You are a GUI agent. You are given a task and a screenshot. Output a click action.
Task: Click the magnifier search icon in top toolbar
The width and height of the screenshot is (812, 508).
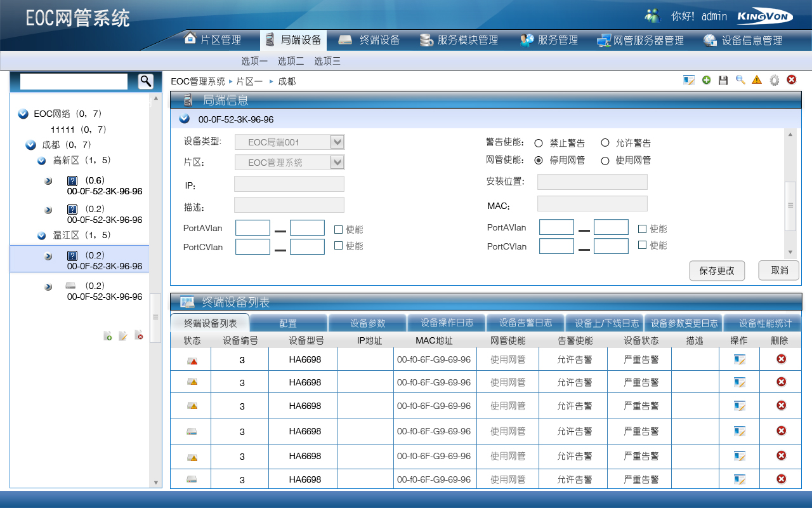click(740, 80)
